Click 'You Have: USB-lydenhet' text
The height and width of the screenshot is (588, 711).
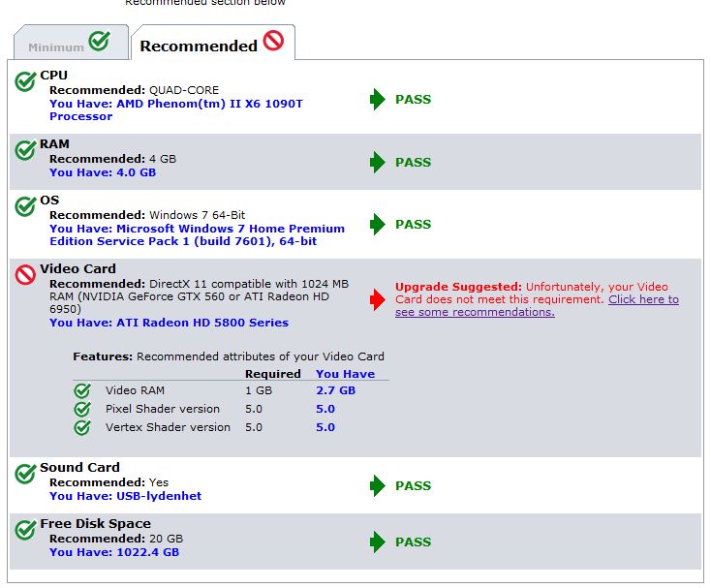pyautogui.click(x=125, y=496)
